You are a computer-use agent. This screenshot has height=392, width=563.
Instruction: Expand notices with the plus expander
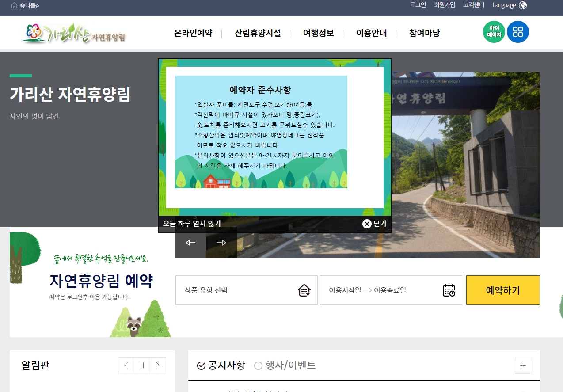coord(523,365)
